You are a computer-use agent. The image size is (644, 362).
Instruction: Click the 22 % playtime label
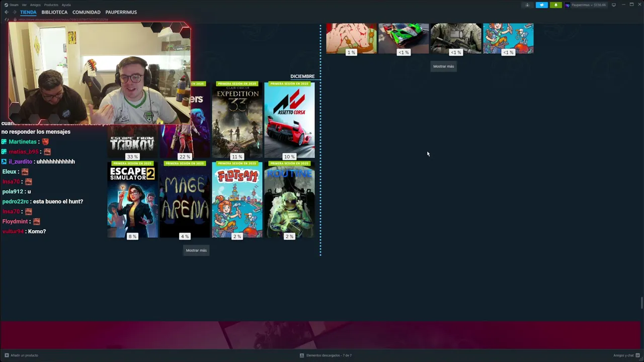pos(185,157)
